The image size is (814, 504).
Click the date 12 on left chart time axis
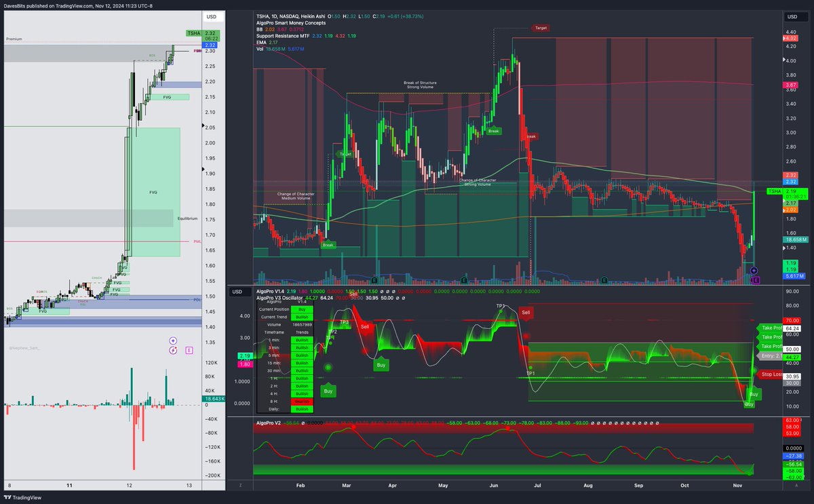(x=130, y=486)
